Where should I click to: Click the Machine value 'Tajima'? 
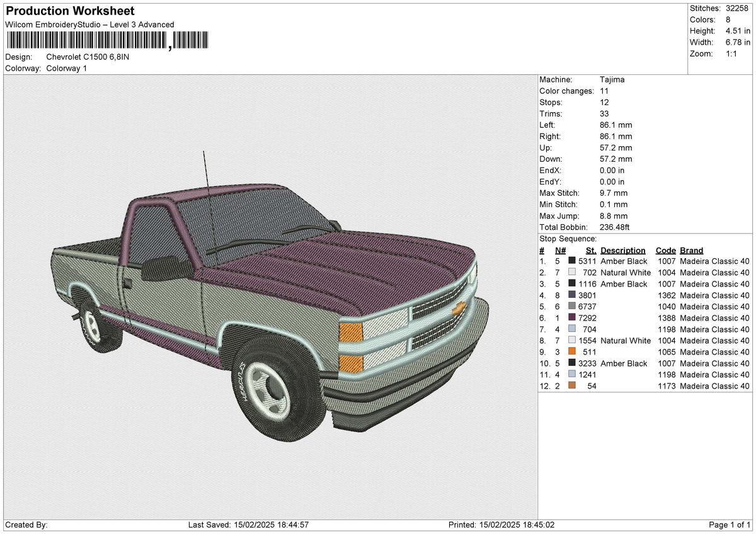pyautogui.click(x=612, y=80)
